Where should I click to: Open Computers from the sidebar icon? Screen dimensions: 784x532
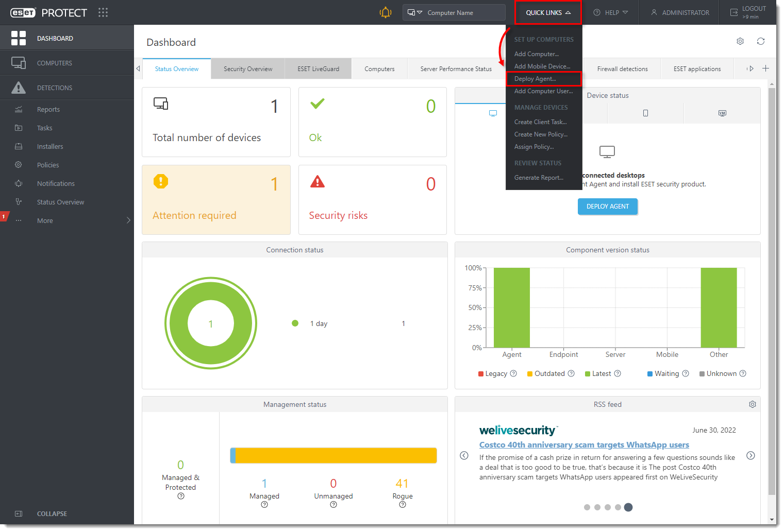pos(19,63)
